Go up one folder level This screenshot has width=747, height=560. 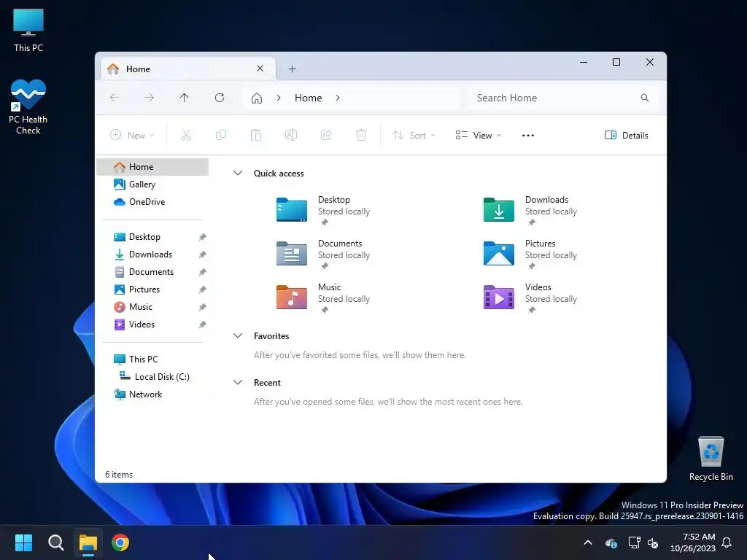point(185,98)
